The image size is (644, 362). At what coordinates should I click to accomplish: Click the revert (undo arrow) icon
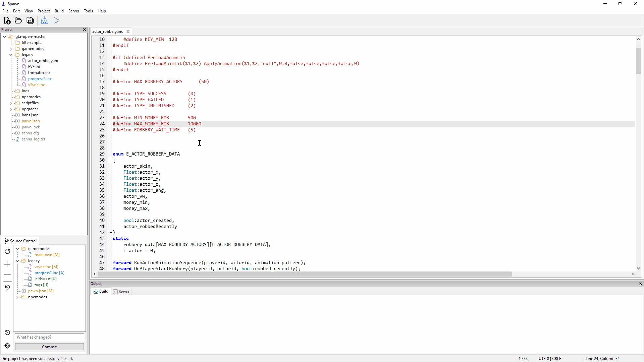point(7,288)
